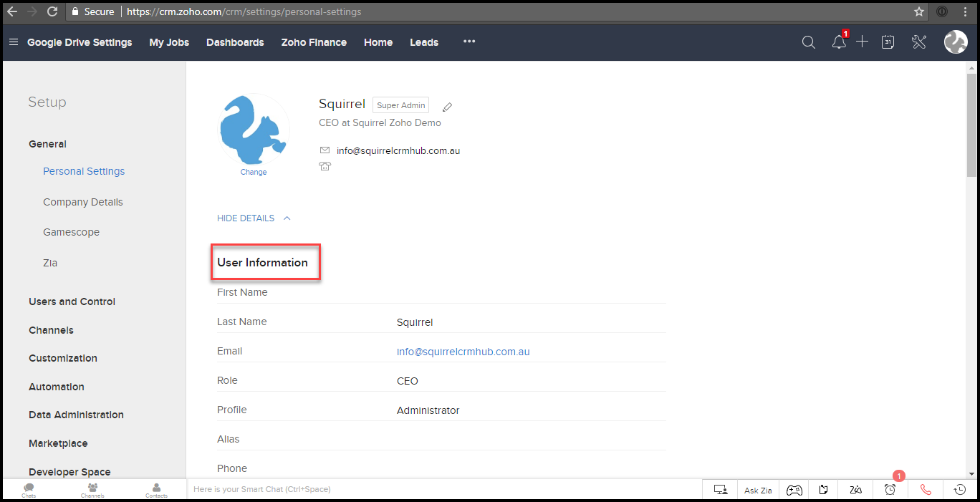Expand the Automation section

click(x=57, y=387)
